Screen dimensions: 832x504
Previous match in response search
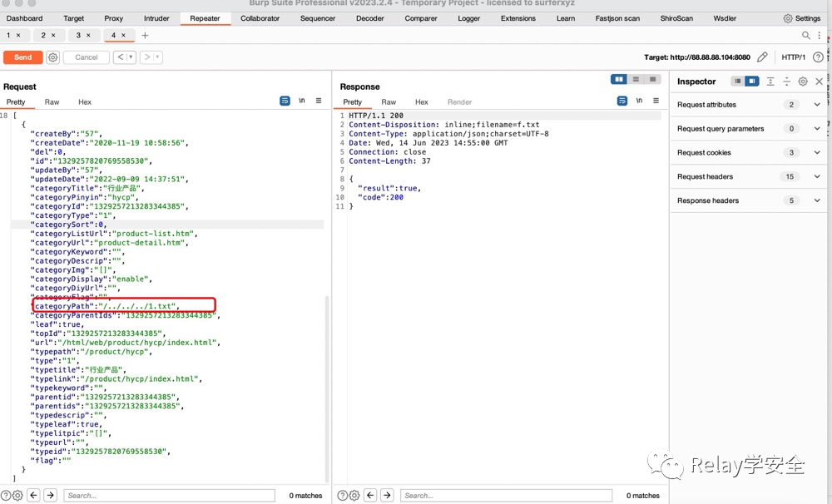pos(370,495)
